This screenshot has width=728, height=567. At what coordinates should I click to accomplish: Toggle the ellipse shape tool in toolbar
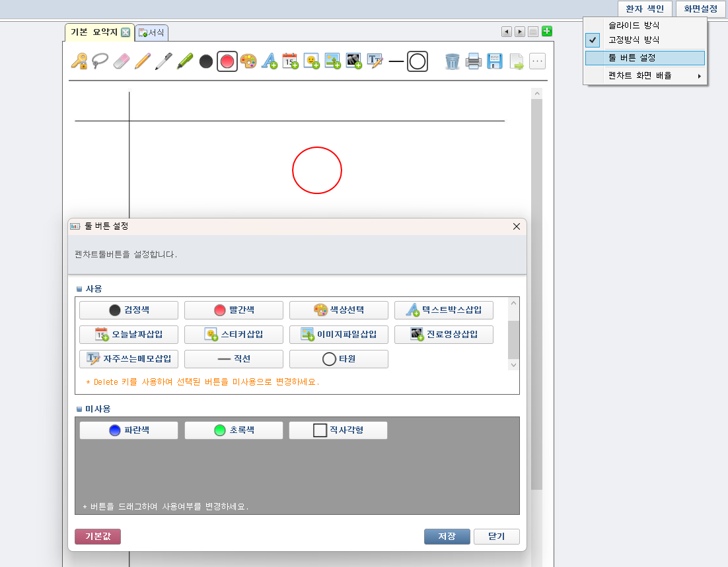coord(417,61)
